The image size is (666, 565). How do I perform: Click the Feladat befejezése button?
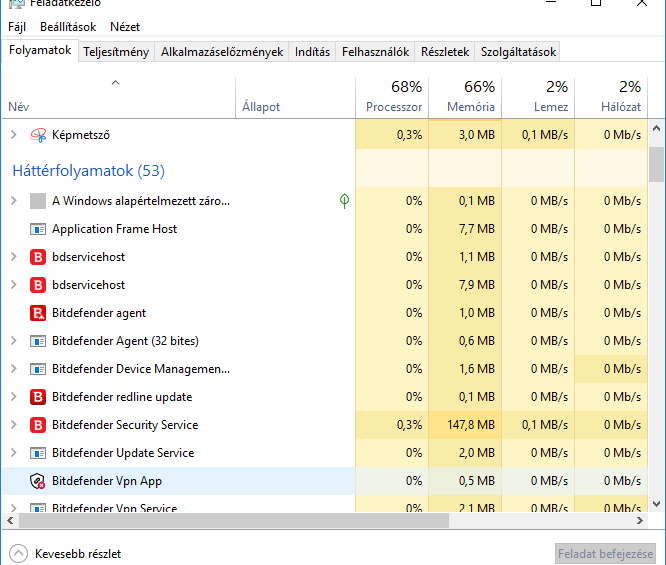pyautogui.click(x=605, y=554)
